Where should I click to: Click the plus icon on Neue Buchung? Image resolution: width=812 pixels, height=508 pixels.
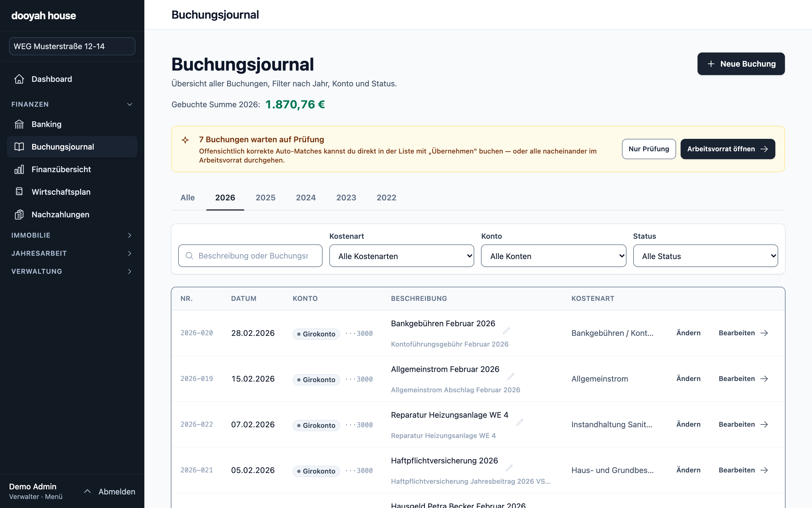click(711, 64)
